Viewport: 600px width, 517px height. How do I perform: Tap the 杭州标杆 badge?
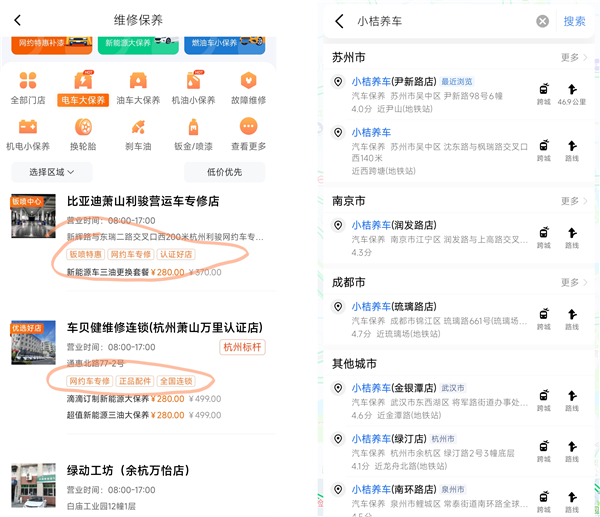tap(242, 347)
